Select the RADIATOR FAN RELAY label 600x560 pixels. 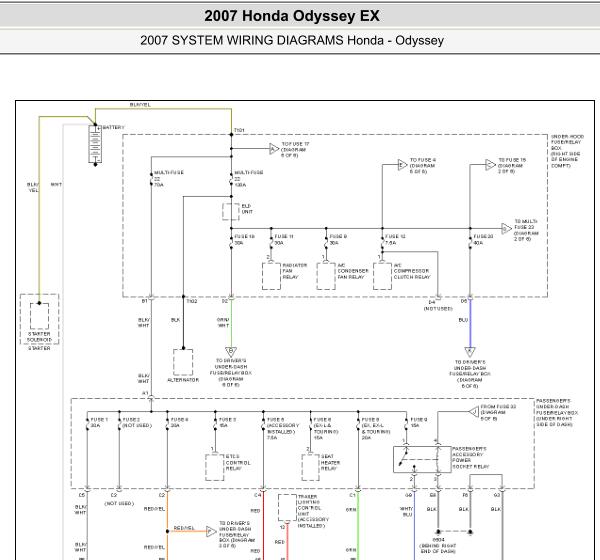[295, 271]
